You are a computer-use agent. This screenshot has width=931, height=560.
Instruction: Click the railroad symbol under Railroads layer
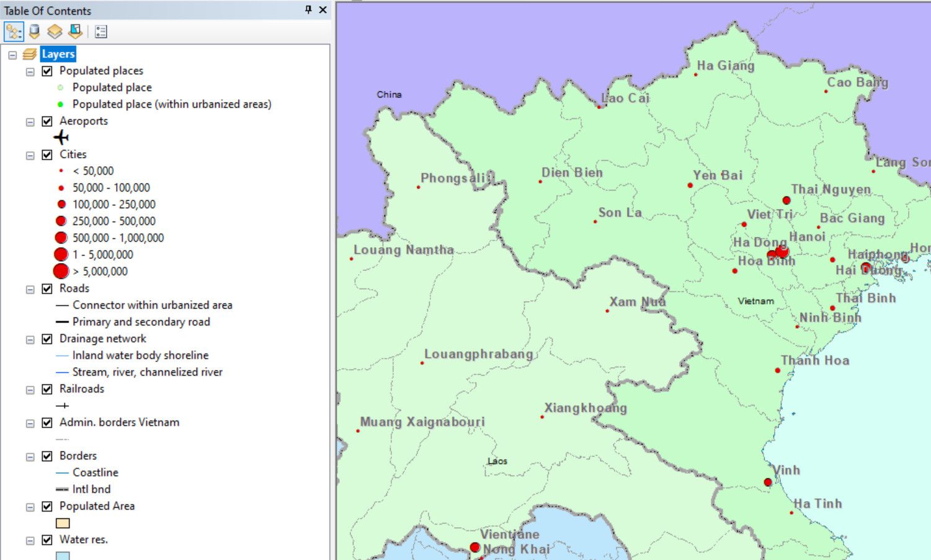[63, 405]
